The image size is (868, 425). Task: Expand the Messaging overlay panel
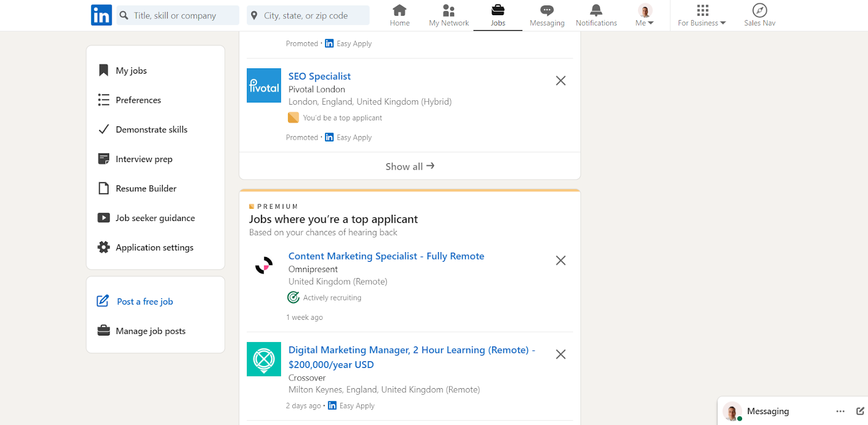tap(768, 411)
